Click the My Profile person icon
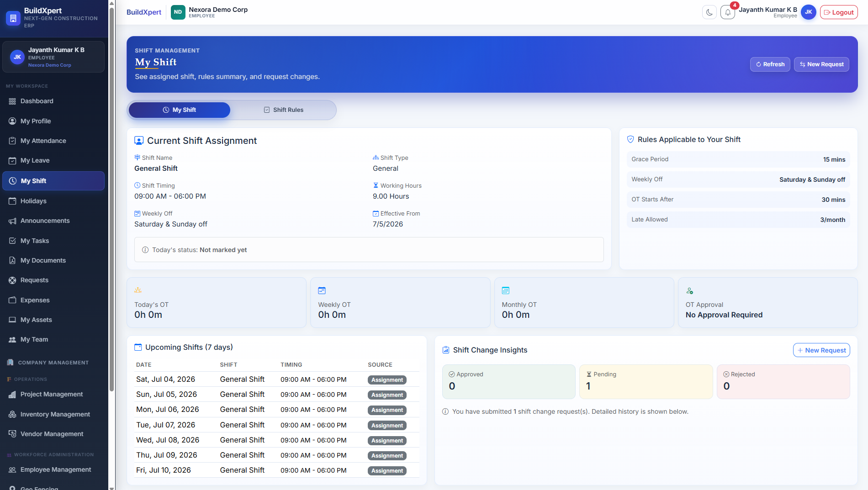 12,121
